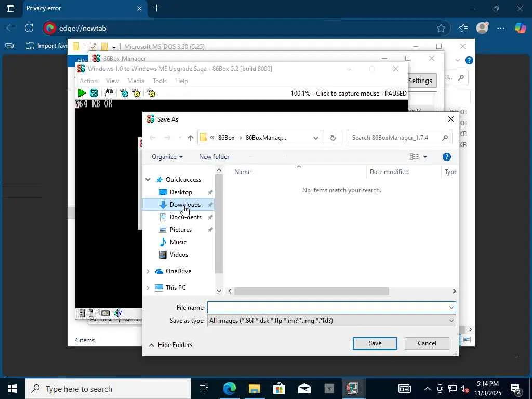Collapse Quick access in navigation tree
The width and height of the screenshot is (532, 399).
[x=148, y=179]
